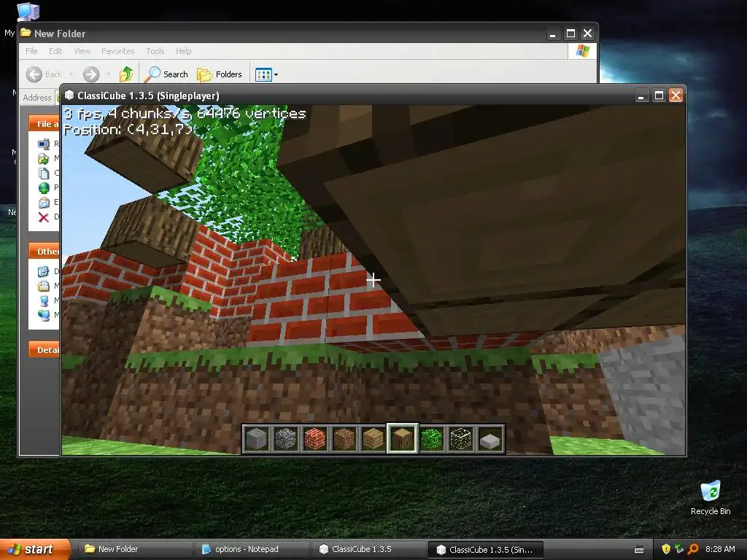Image resolution: width=747 pixels, height=560 pixels.
Task: Click the New Folder title bar folder icon
Action: (x=26, y=33)
